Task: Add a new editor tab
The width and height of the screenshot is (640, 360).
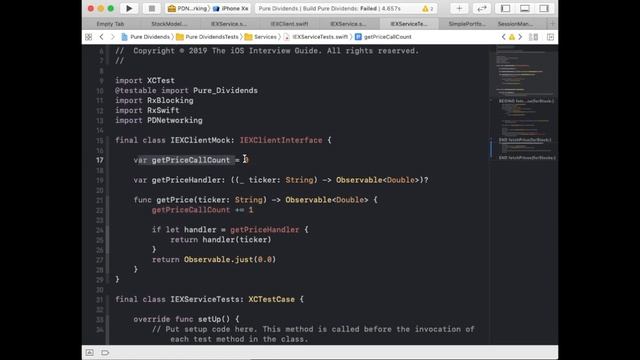Action: pyautogui.click(x=553, y=24)
